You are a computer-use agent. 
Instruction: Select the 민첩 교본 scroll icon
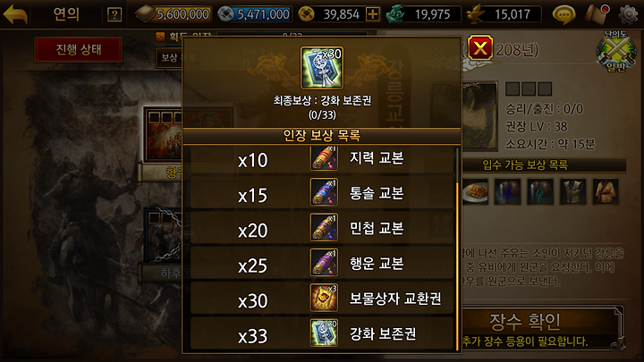[x=324, y=228]
